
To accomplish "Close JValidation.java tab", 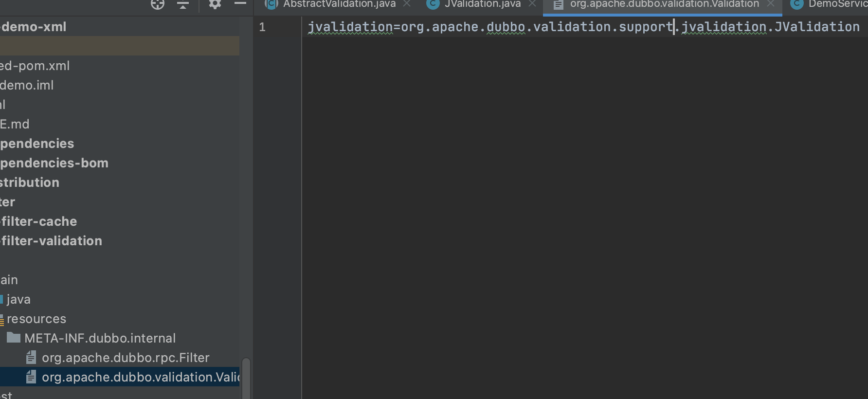I will (x=532, y=4).
